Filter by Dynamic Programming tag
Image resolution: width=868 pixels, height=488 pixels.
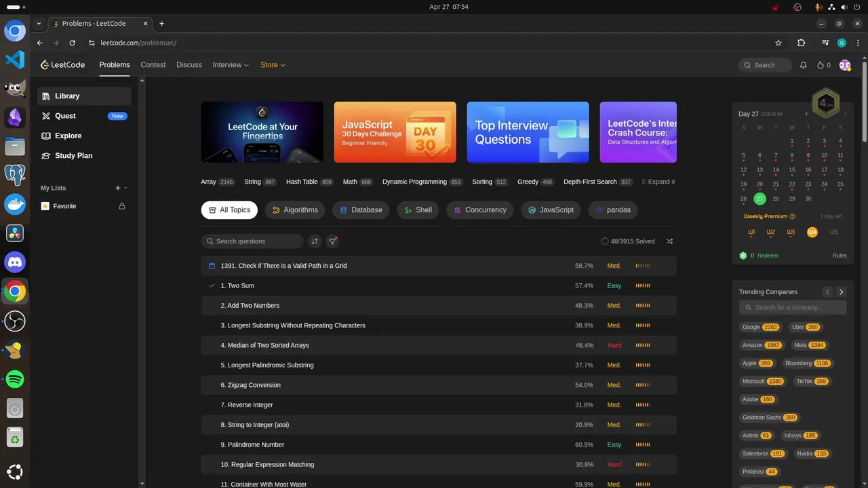coord(422,182)
